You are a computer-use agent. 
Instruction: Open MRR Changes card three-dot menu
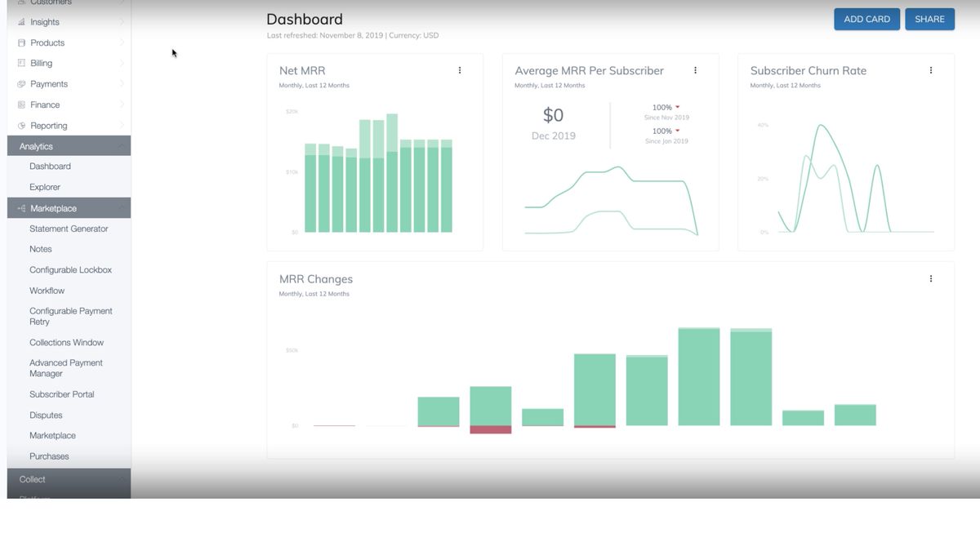tap(930, 278)
